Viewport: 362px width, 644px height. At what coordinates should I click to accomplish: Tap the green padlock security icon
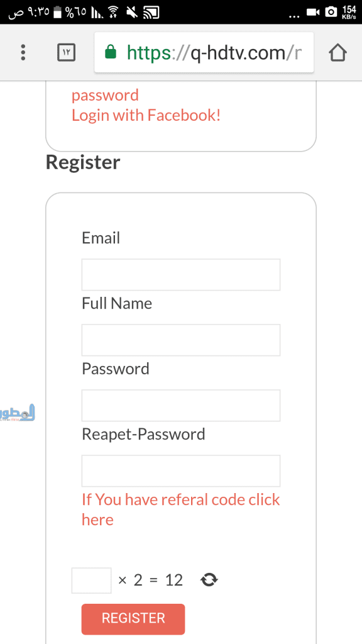(111, 52)
